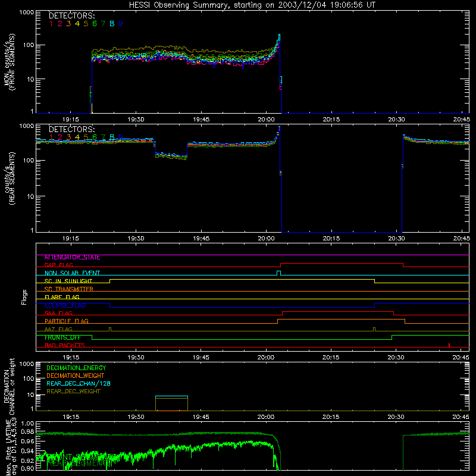Click the 19:30 tick label under the flags plot
Viewport: 476px width, 476px height.
136,358
